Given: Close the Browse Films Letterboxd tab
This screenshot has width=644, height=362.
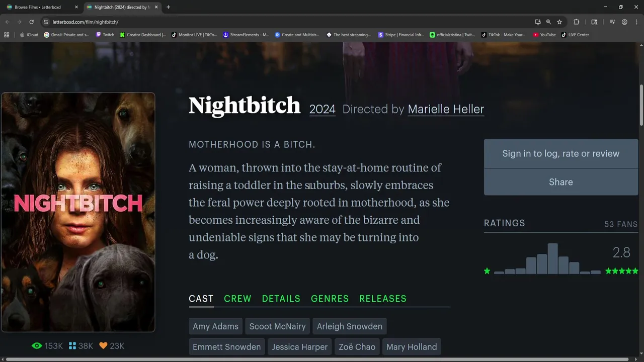Looking at the screenshot, I should pos(76,7).
